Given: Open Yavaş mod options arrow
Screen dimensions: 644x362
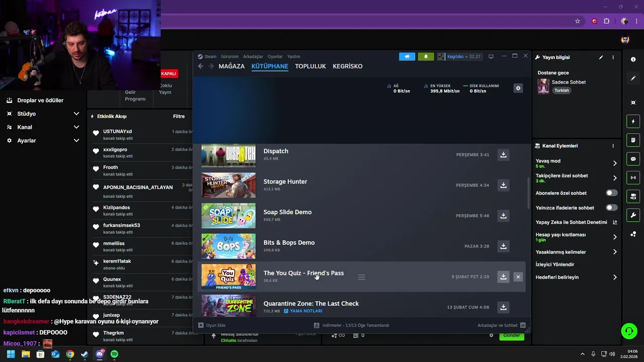Looking at the screenshot, I should coord(615,163).
